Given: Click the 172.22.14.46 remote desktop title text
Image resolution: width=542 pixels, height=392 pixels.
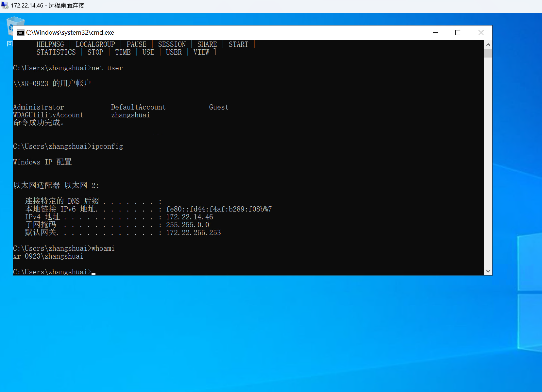Looking at the screenshot, I should pyautogui.click(x=47, y=6).
